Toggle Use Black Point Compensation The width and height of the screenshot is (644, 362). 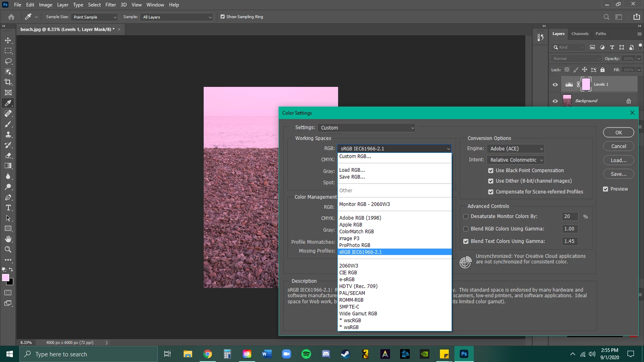tap(491, 171)
